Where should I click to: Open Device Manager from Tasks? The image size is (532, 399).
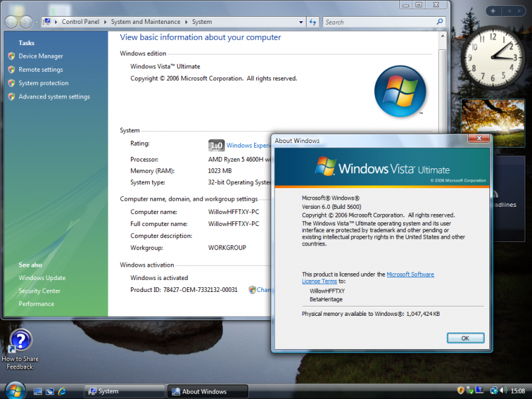41,56
